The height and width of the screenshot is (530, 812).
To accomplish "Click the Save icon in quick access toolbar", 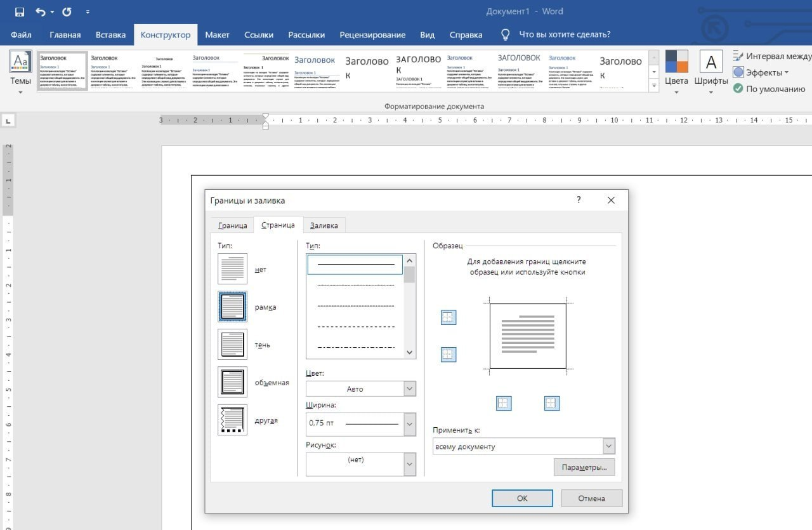I will 19,12.
